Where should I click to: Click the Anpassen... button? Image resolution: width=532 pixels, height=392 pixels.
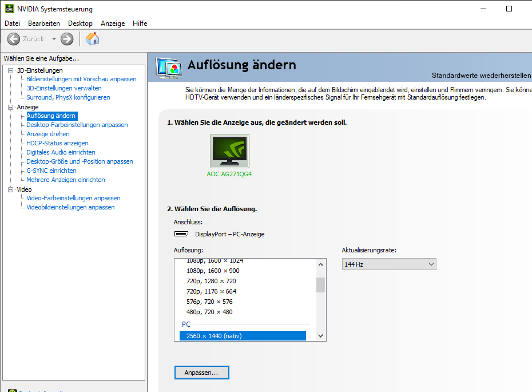(x=201, y=373)
